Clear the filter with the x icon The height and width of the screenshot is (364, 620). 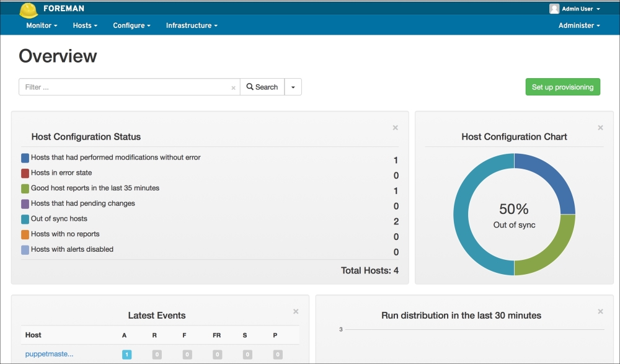(x=233, y=88)
